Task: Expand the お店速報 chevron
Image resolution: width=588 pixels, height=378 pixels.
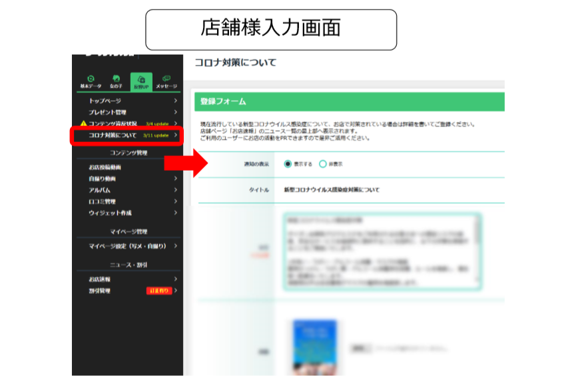Action: (176, 279)
